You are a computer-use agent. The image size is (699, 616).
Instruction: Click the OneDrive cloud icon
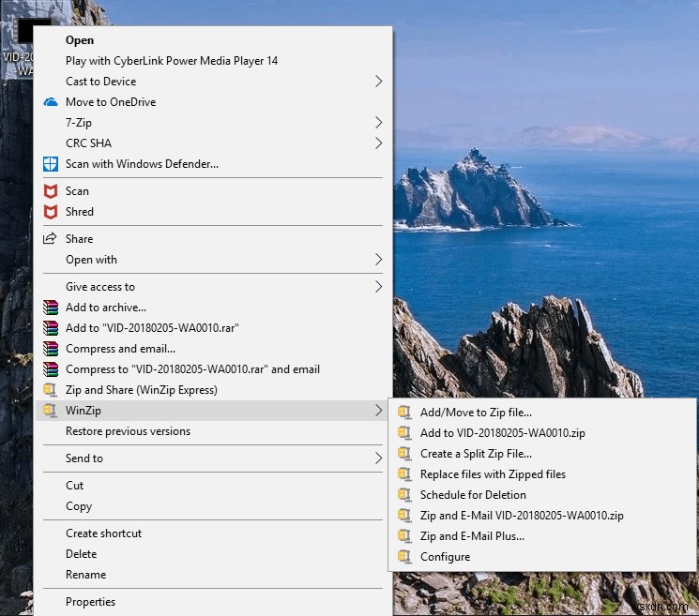pos(51,102)
